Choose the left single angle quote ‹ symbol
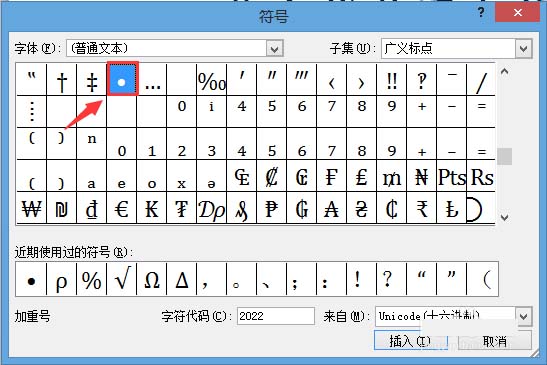The width and height of the screenshot is (547, 365). click(x=332, y=80)
